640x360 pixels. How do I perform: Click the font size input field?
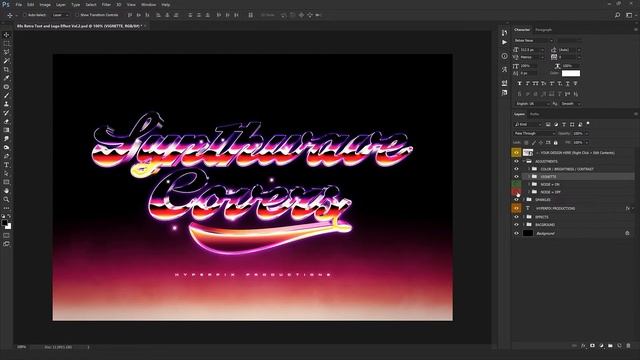click(x=532, y=49)
